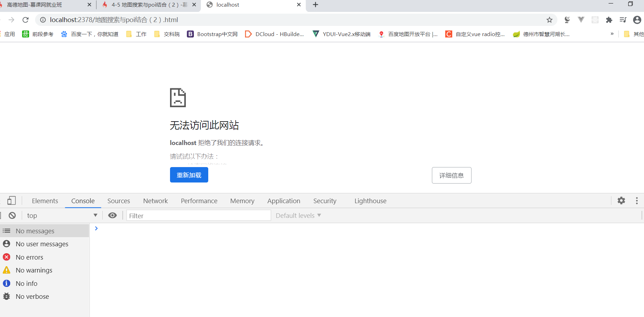Open the Default levels dropdown

(x=297, y=215)
